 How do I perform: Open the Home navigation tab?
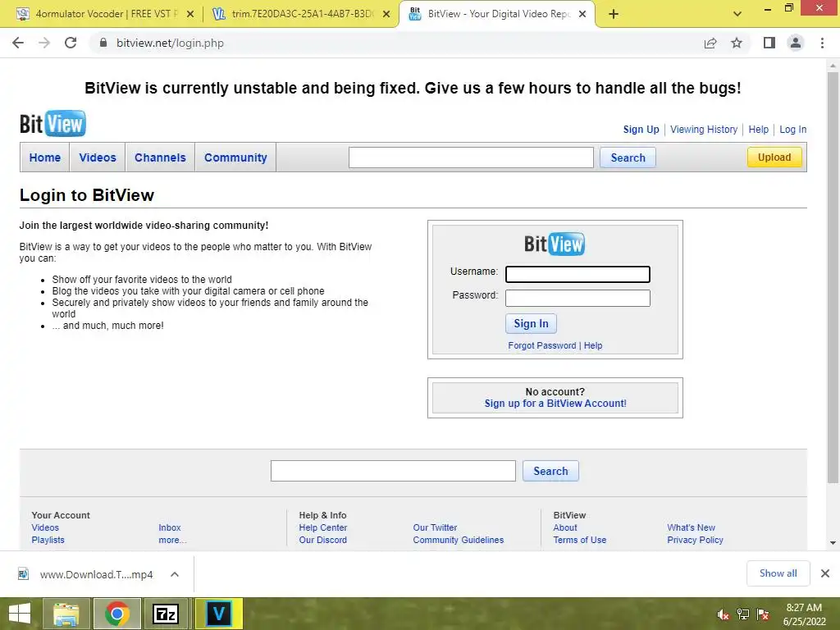[45, 157]
